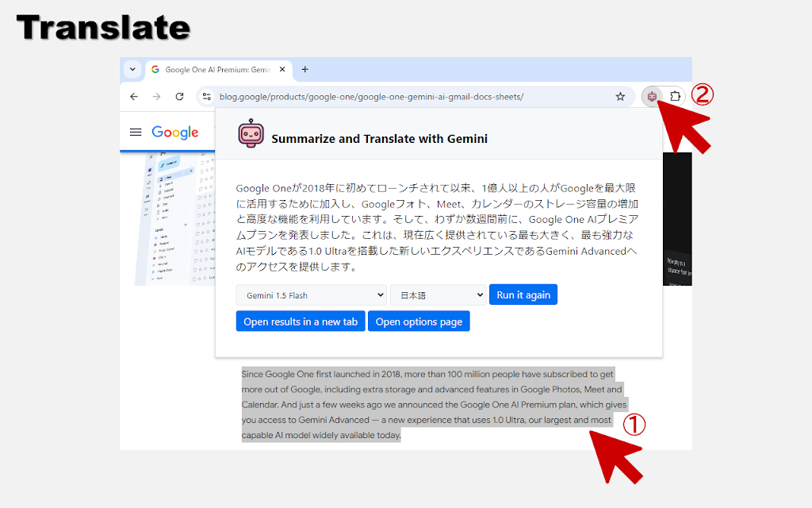Click the highlighted paragraph starting Since Google One
This screenshot has height=508, width=812.
click(x=434, y=404)
